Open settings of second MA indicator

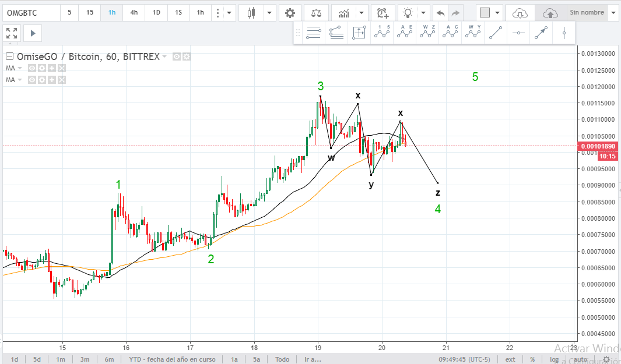click(42, 80)
